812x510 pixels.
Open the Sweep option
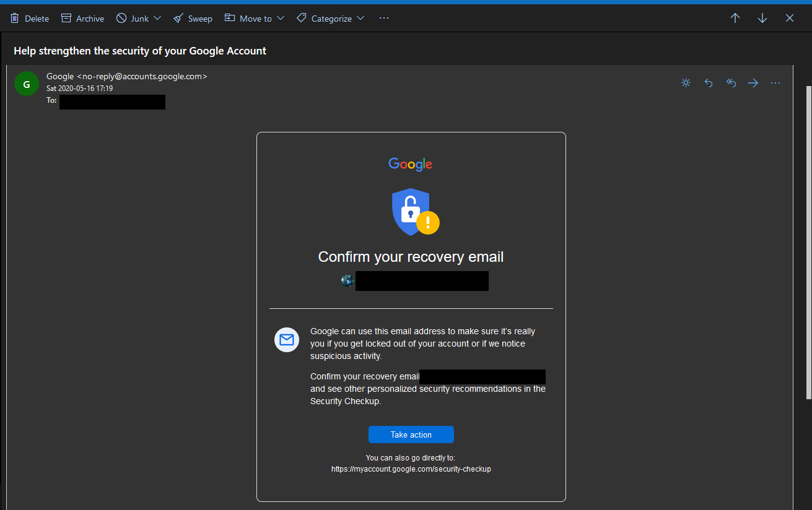[x=193, y=19]
